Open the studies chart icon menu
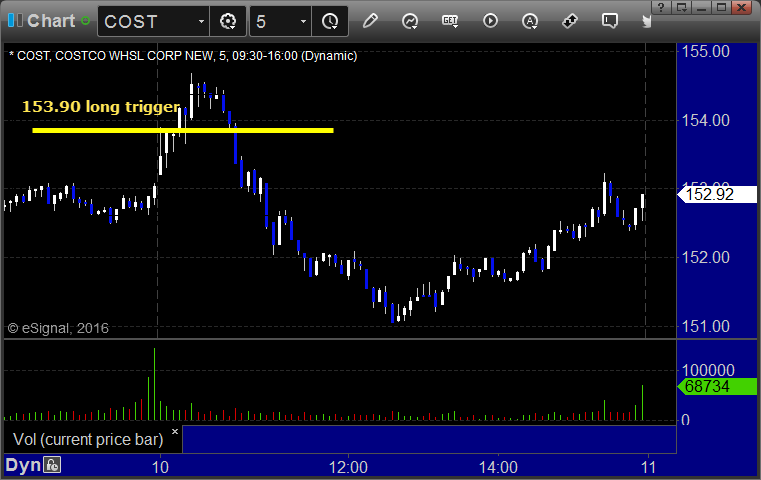 pyautogui.click(x=410, y=21)
